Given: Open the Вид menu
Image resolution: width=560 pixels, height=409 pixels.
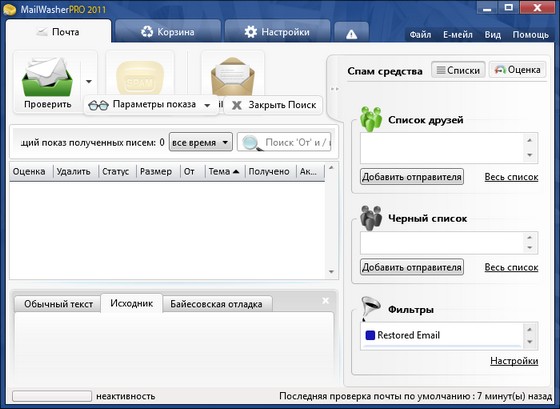Looking at the screenshot, I should [492, 35].
